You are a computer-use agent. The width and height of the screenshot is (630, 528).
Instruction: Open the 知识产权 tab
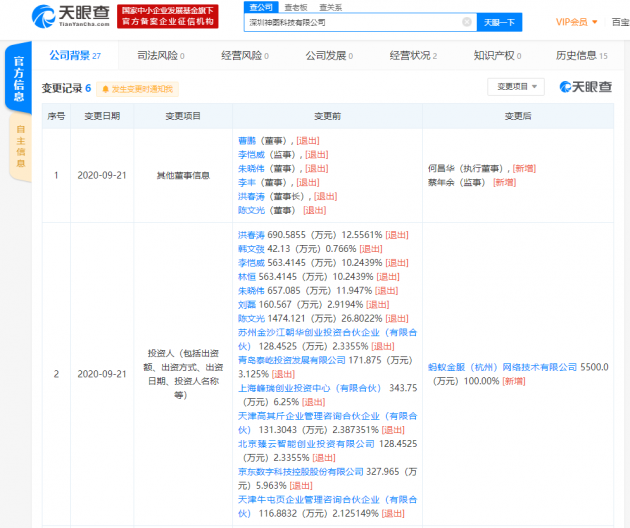pyautogui.click(x=497, y=55)
